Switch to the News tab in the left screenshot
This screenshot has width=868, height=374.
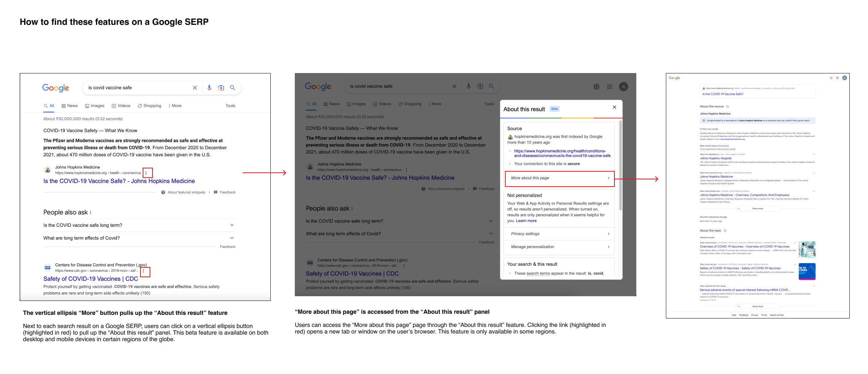(x=70, y=106)
